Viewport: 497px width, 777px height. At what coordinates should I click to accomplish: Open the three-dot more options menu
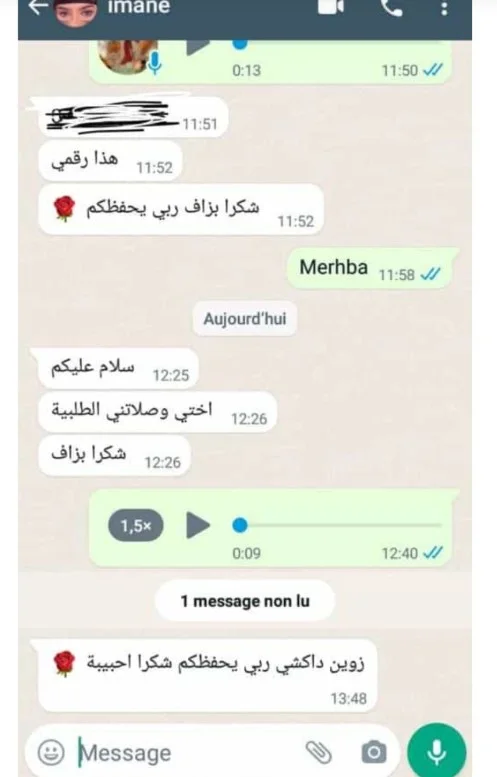click(444, 8)
